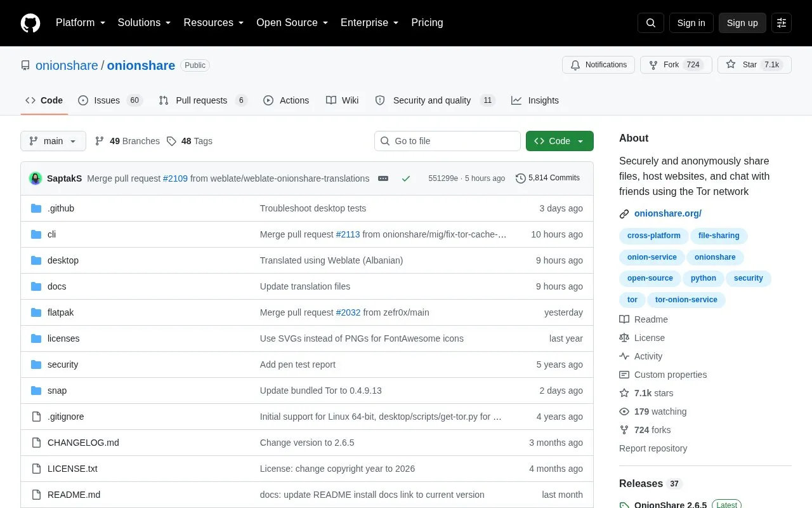
Task: Open the sliders settings icon in the header
Action: click(x=782, y=23)
